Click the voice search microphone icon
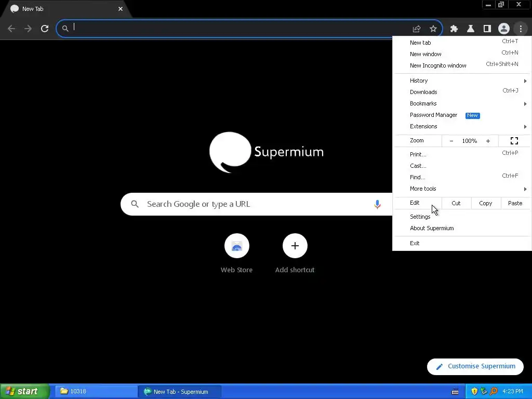This screenshot has height=399, width=532. [377, 204]
